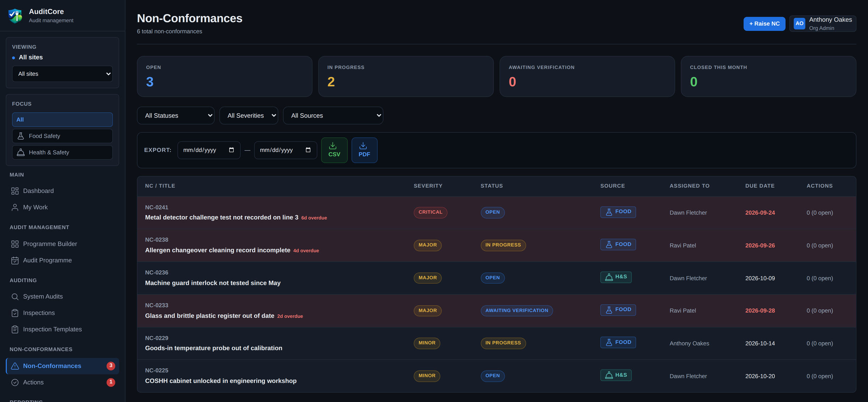The height and width of the screenshot is (402, 868).
Task: Open Audit Programme calendar item
Action: click(62, 260)
